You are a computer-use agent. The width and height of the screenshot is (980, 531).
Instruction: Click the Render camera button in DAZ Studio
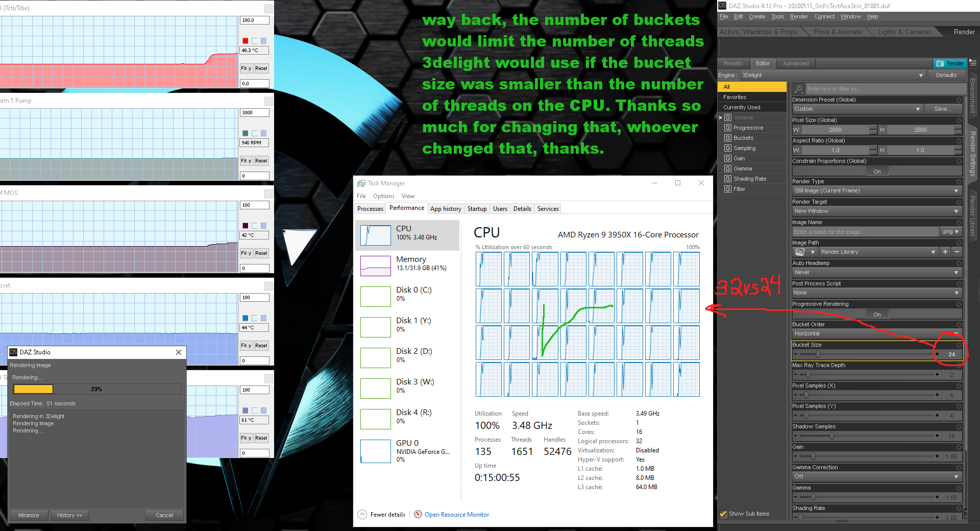949,63
